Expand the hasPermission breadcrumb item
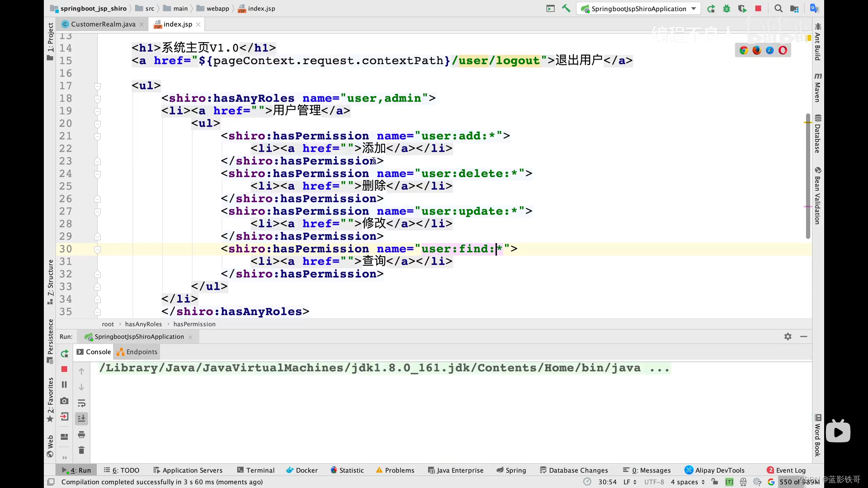Screen dimensions: 868x488 point(194,324)
